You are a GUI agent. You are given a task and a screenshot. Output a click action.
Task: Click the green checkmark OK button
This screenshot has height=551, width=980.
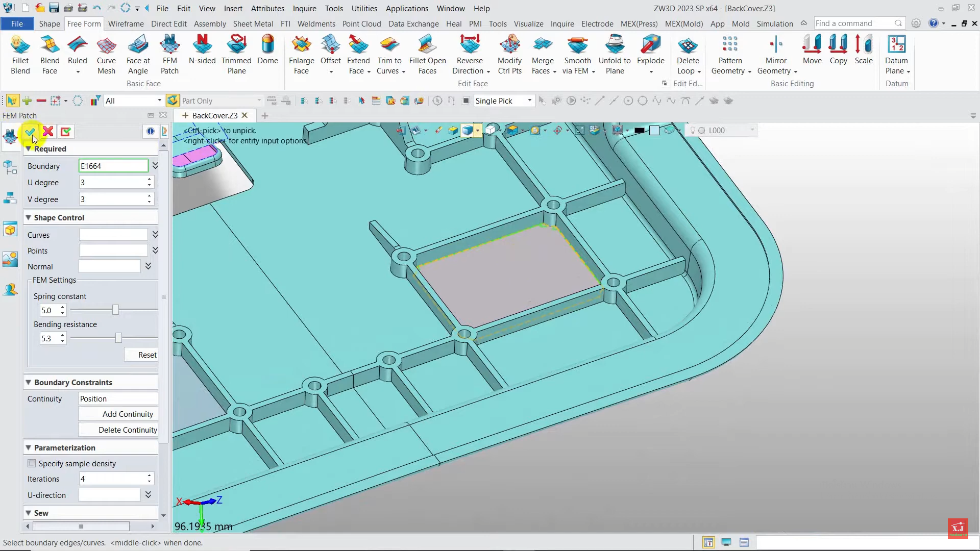coord(30,132)
